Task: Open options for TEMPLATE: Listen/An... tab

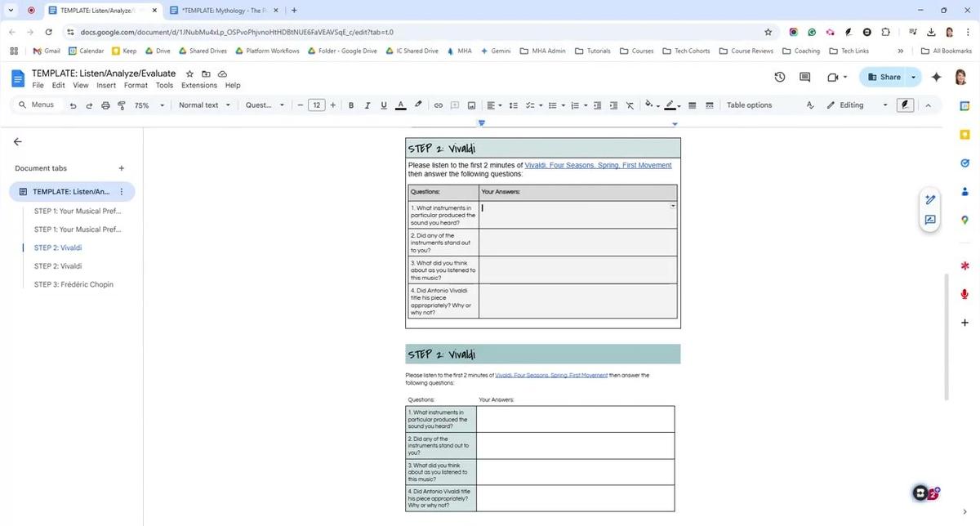Action: (x=122, y=192)
